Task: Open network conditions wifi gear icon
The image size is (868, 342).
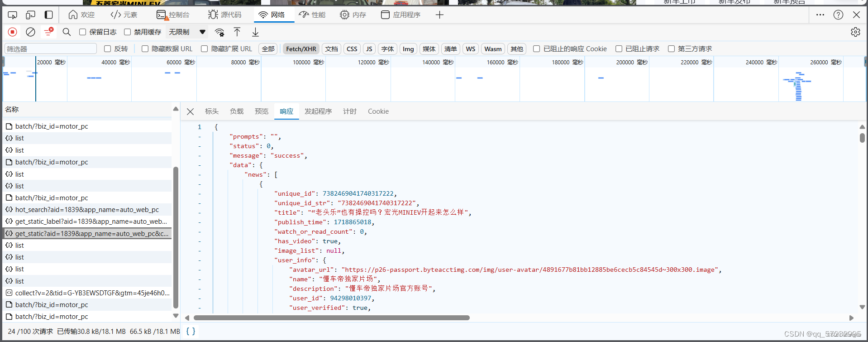Action: pyautogui.click(x=219, y=32)
